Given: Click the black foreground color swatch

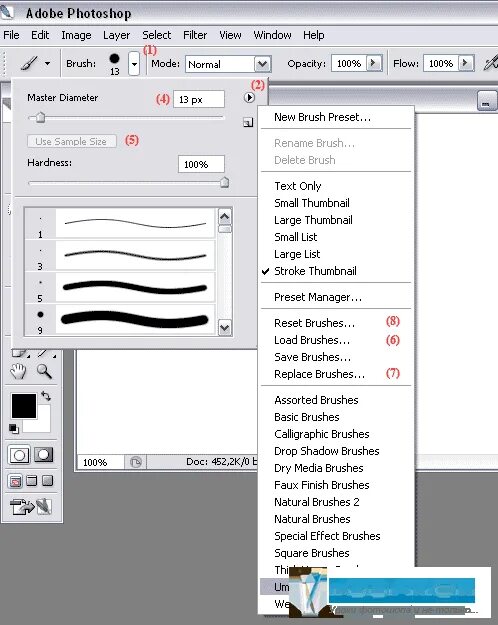Looking at the screenshot, I should [x=24, y=406].
